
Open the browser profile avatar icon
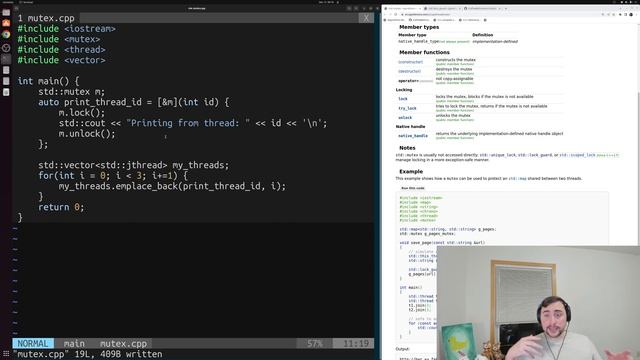tap(631, 14)
